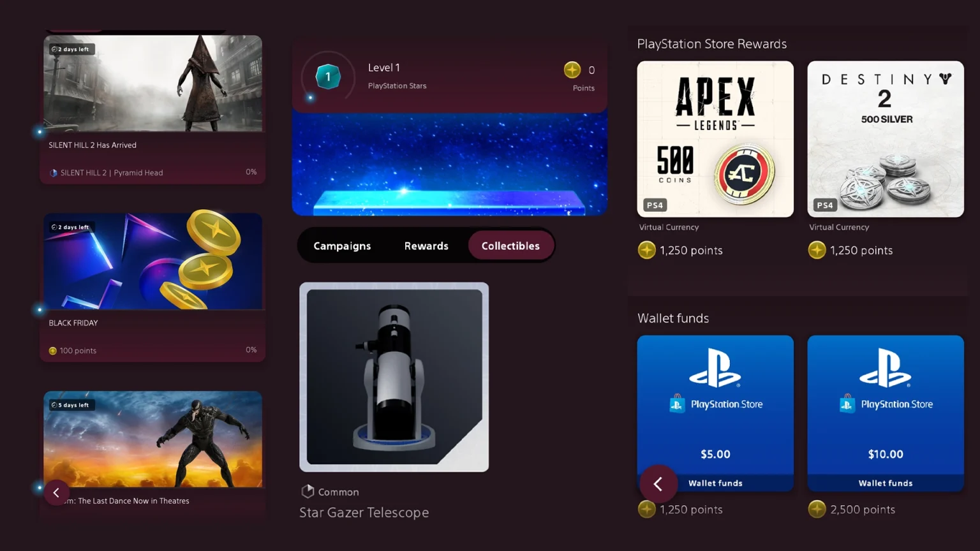Click the Level 1 hexagon badge icon
980x551 pixels.
pos(328,77)
